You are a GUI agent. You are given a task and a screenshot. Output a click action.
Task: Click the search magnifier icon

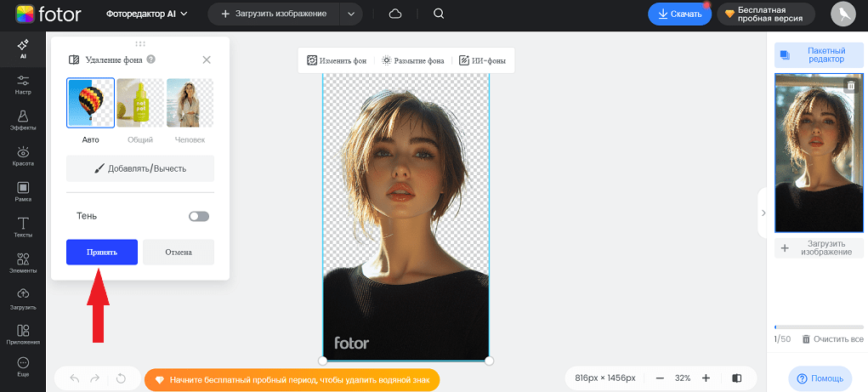click(x=439, y=14)
